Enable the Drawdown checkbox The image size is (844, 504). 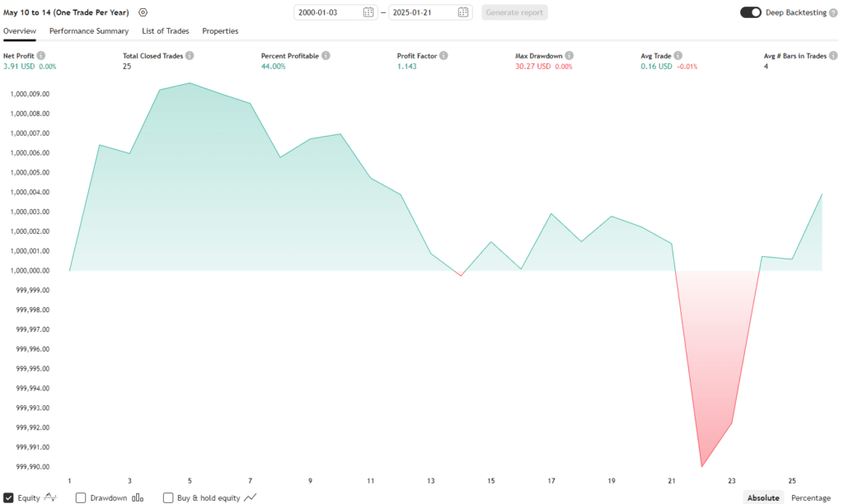81,497
